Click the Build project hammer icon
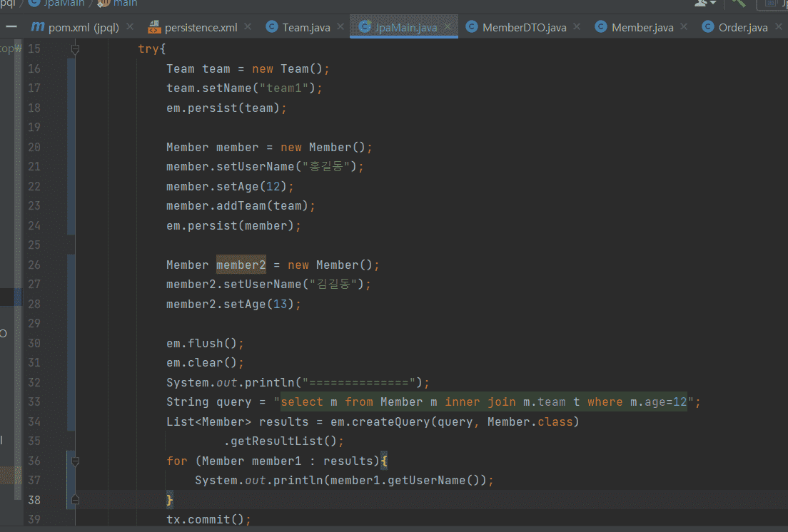This screenshot has height=532, width=788. (x=739, y=4)
